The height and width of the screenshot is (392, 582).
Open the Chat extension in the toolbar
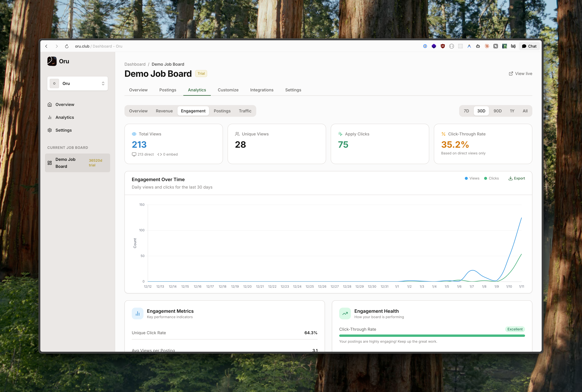click(x=529, y=46)
